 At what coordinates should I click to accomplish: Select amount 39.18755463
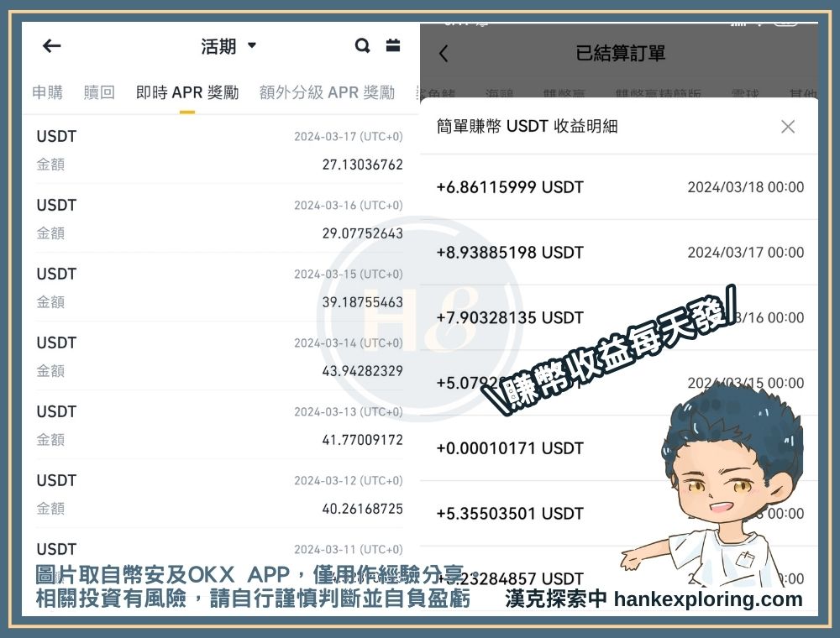tap(362, 302)
